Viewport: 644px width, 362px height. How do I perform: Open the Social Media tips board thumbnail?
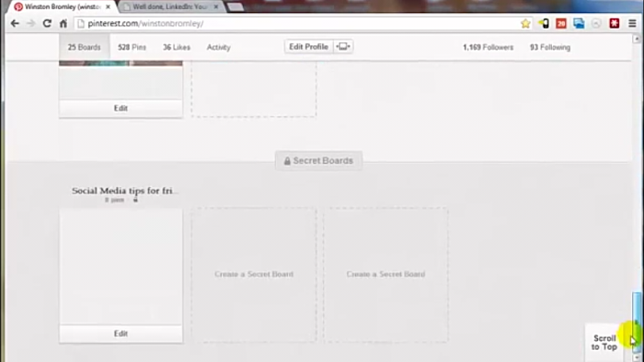121,266
